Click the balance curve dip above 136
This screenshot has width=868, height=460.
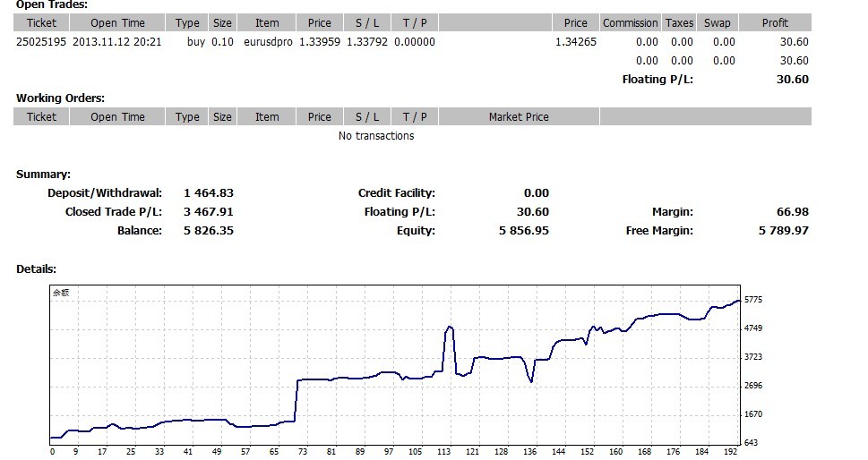point(531,381)
